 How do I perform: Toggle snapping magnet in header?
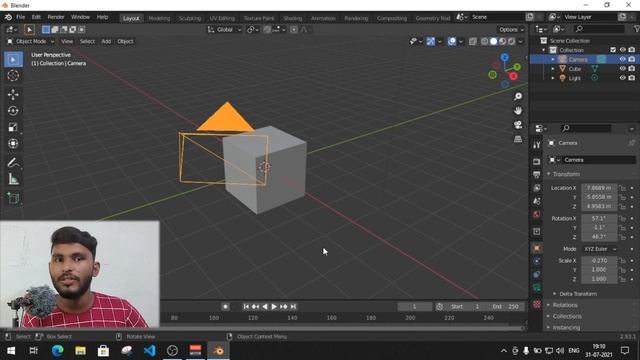267,29
